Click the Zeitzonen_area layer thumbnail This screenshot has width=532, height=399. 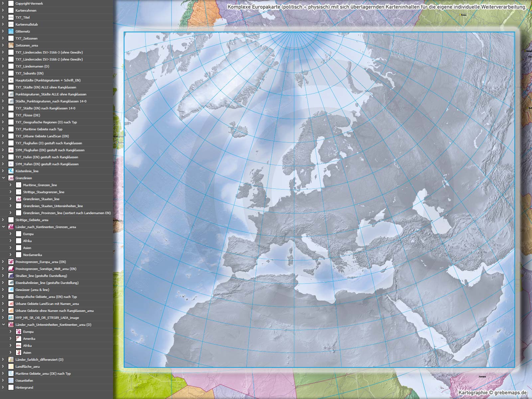(x=11, y=45)
